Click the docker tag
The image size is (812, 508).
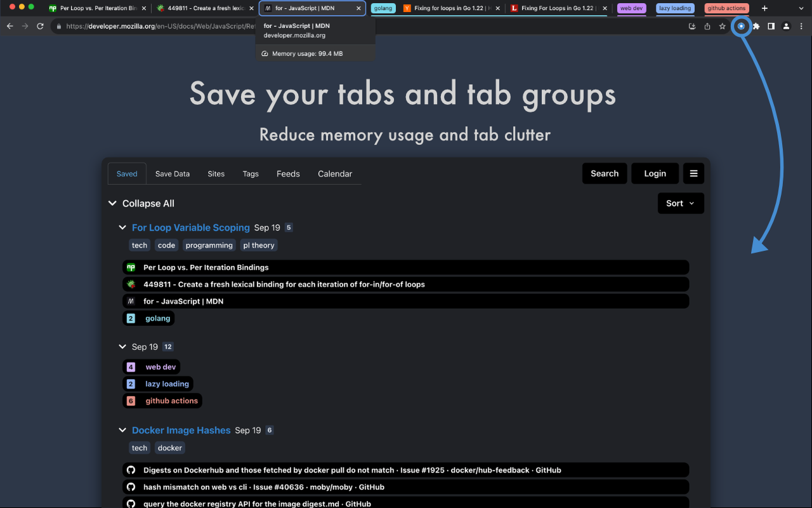click(x=170, y=448)
